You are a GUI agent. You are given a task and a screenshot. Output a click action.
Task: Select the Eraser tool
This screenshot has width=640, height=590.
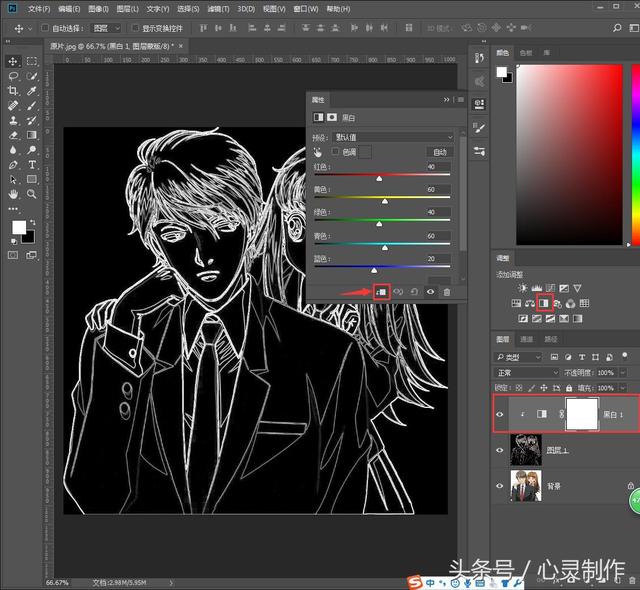click(x=13, y=135)
